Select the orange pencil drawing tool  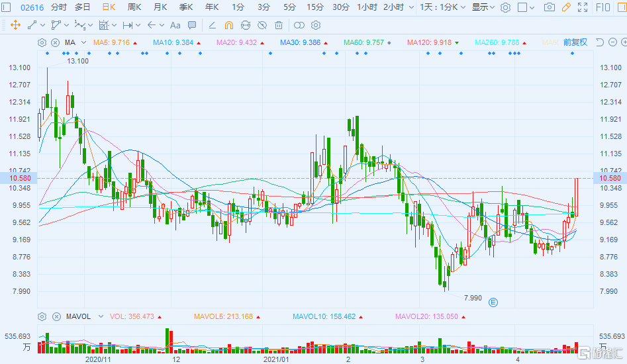(x=565, y=7)
